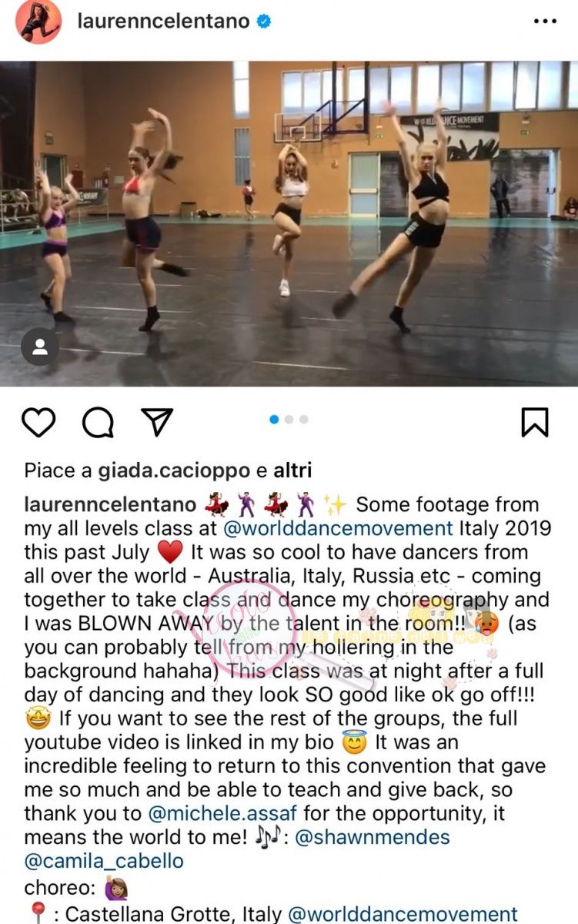Open the @camila_cabello mention

104,861
